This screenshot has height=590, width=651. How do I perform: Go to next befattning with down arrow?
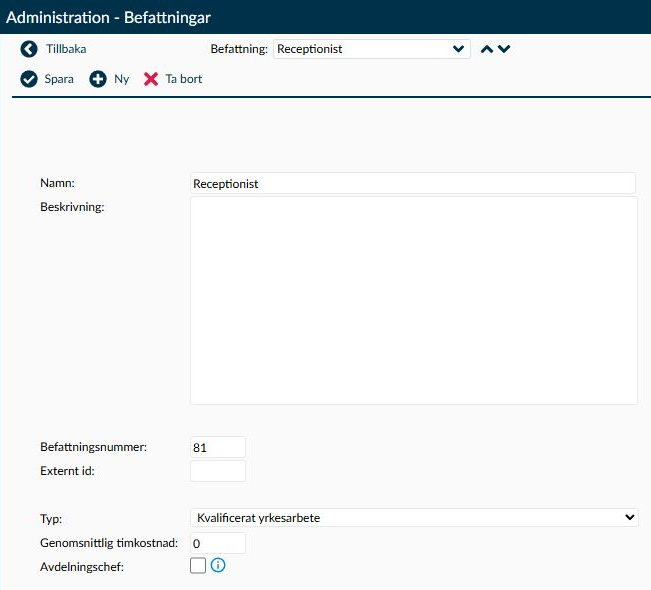[504, 49]
